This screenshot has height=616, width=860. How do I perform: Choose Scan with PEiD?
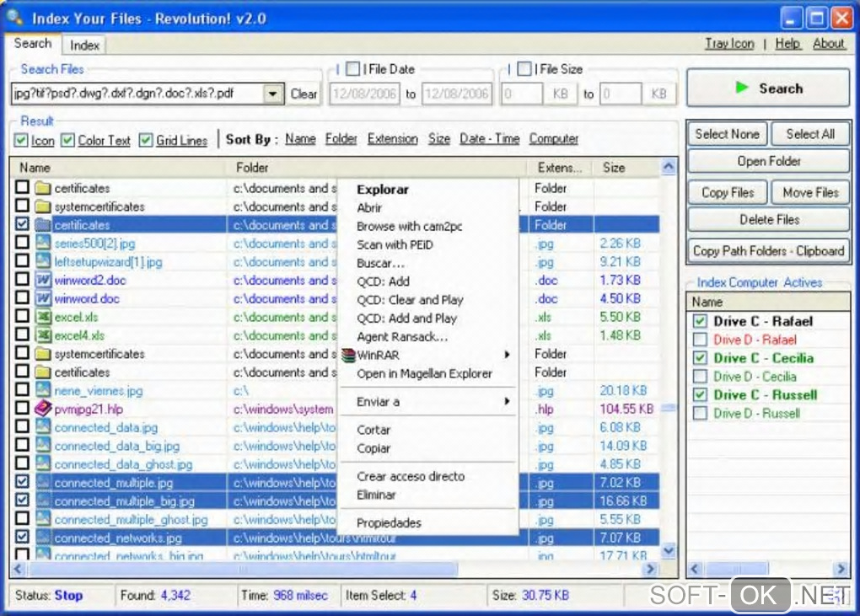(395, 245)
